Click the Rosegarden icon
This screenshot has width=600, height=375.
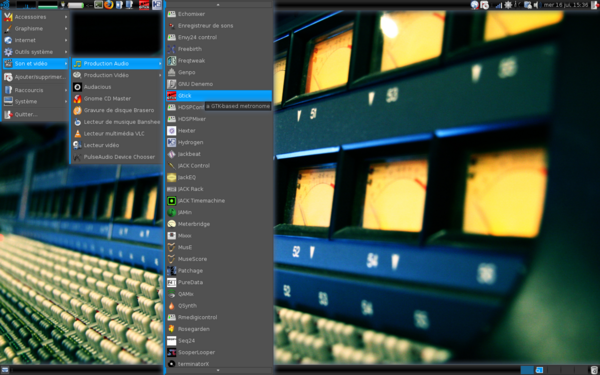[x=171, y=329]
